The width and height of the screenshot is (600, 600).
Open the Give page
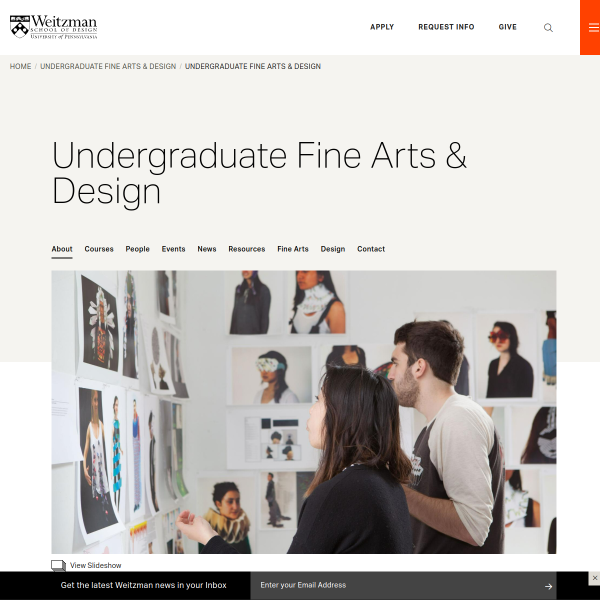(x=507, y=27)
